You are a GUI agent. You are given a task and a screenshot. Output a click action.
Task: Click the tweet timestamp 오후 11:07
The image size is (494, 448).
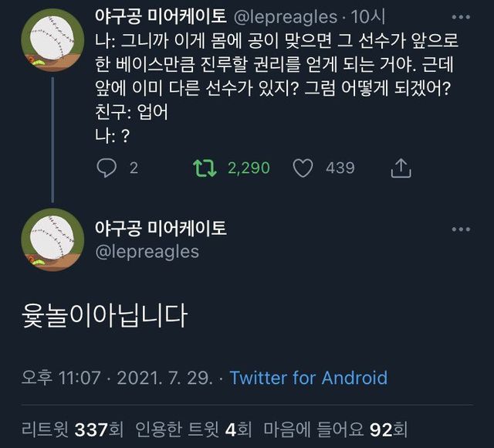62,378
